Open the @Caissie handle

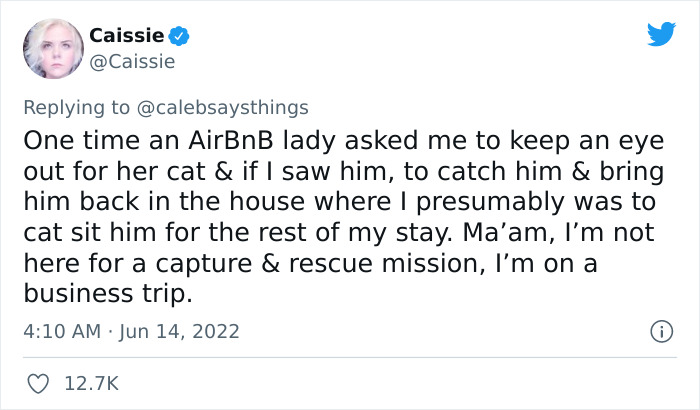[x=131, y=62]
